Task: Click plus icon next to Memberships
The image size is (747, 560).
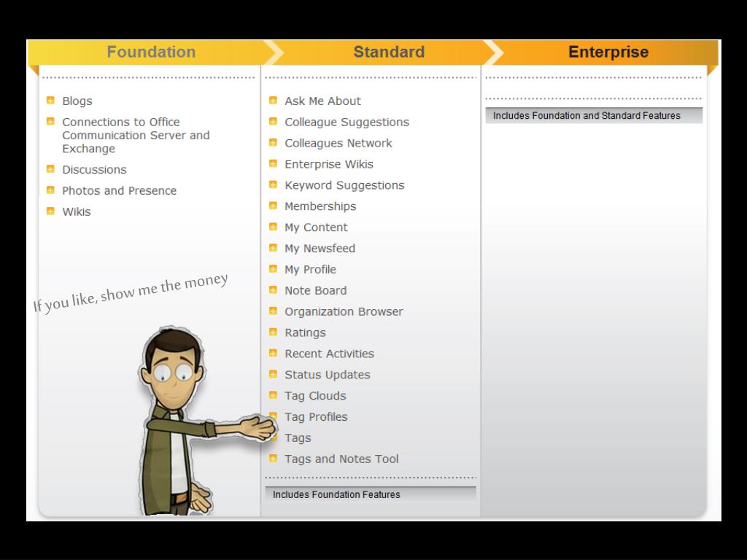Action: point(273,205)
